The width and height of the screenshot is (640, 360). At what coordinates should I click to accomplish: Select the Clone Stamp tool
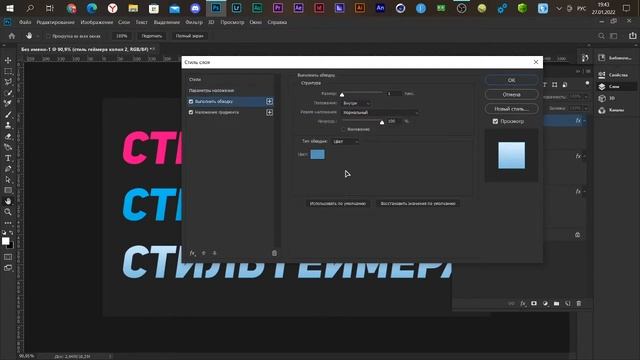[8, 125]
